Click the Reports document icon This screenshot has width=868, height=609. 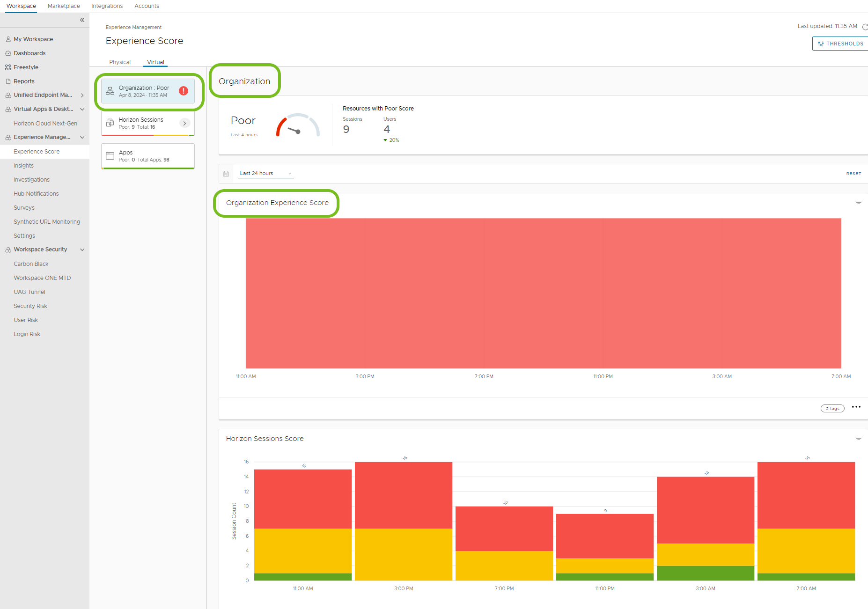point(8,81)
